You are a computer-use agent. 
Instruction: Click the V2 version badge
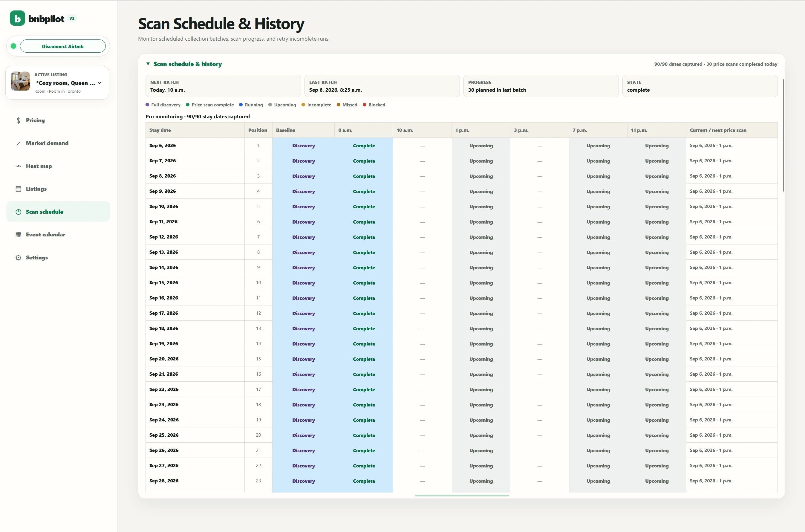coord(72,18)
